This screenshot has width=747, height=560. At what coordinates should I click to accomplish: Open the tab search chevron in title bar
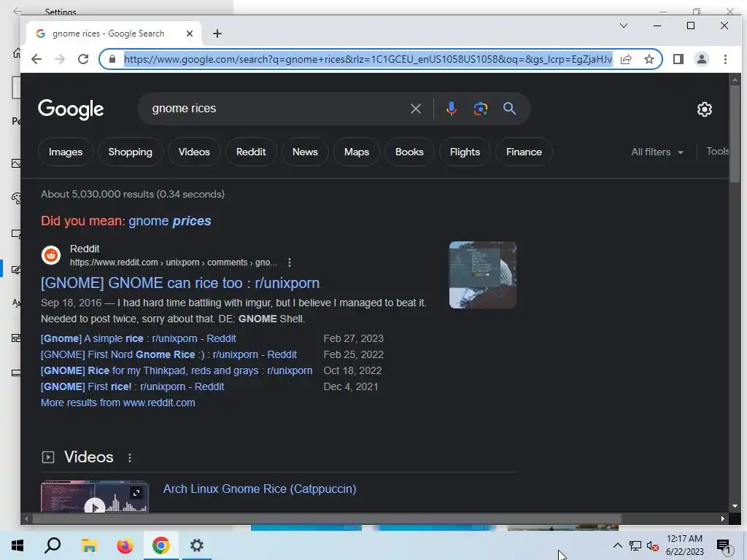click(624, 26)
